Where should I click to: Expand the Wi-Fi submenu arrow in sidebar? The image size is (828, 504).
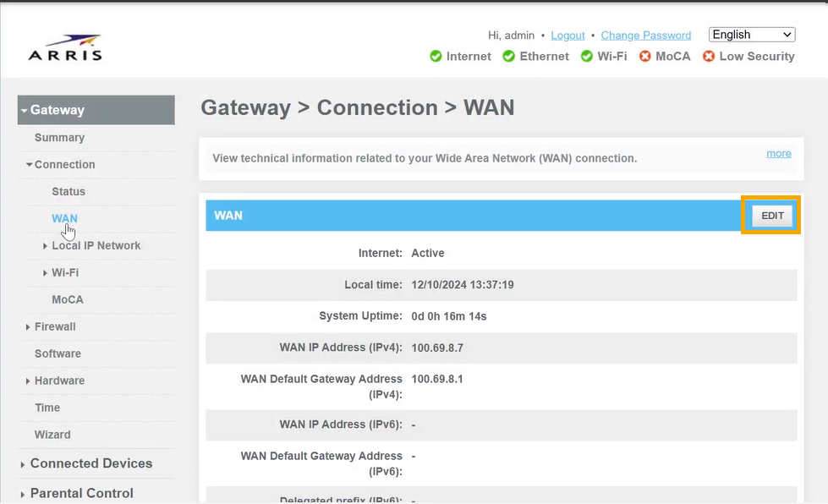45,273
